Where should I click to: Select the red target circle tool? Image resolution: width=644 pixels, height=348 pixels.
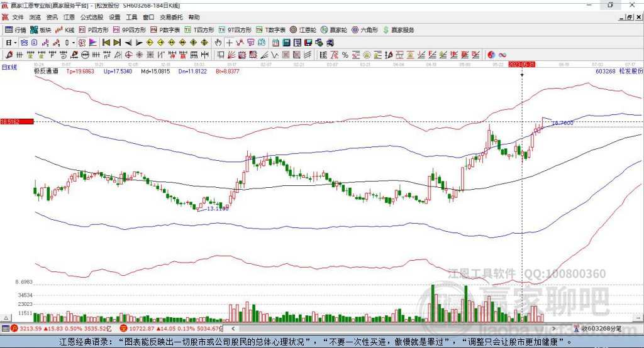pos(128,55)
